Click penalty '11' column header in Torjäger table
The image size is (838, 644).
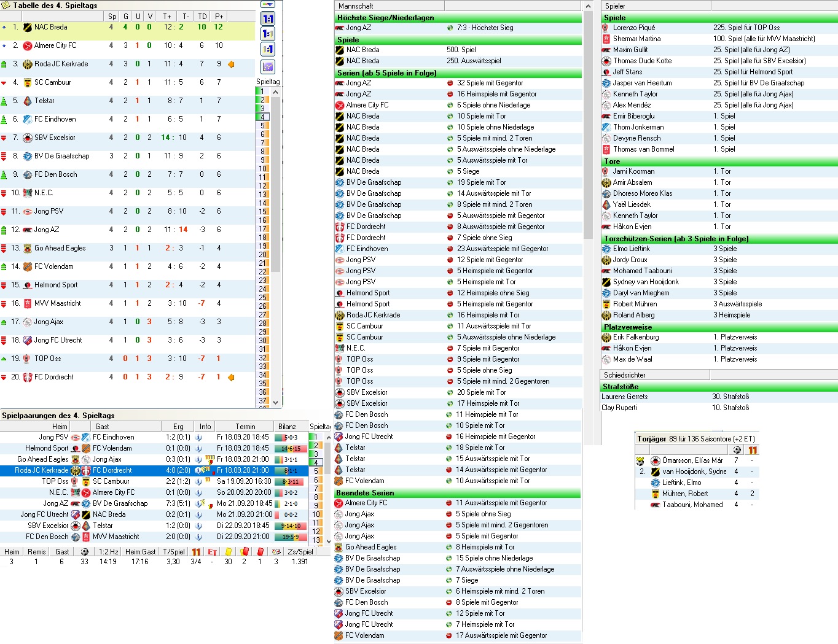[x=753, y=450]
